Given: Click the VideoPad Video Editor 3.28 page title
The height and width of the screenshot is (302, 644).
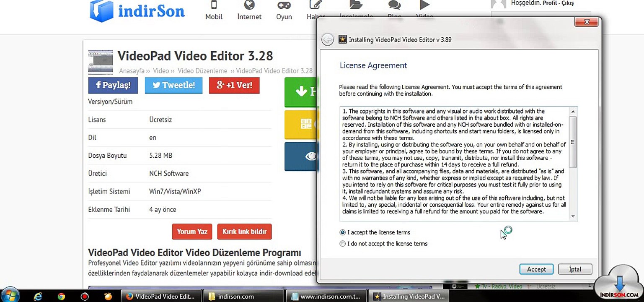Looking at the screenshot, I should click(195, 56).
